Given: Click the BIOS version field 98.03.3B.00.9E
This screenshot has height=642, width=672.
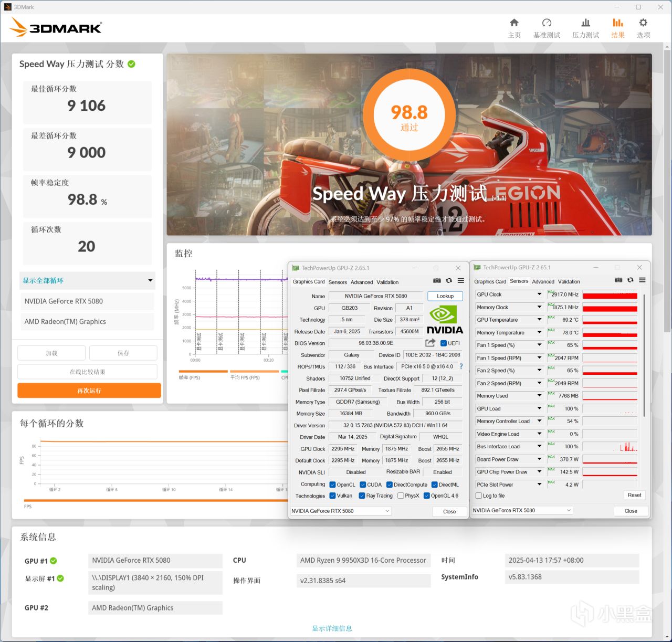Looking at the screenshot, I should (376, 343).
